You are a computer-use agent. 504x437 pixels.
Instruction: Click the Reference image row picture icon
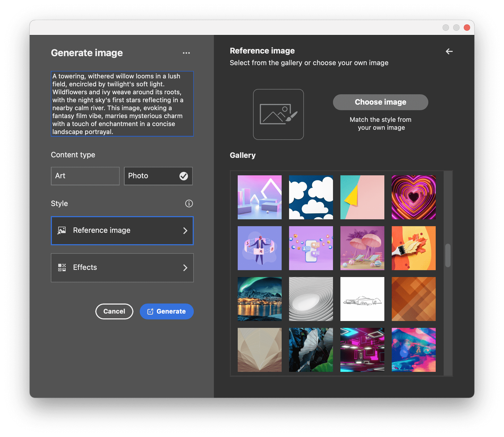click(x=62, y=230)
